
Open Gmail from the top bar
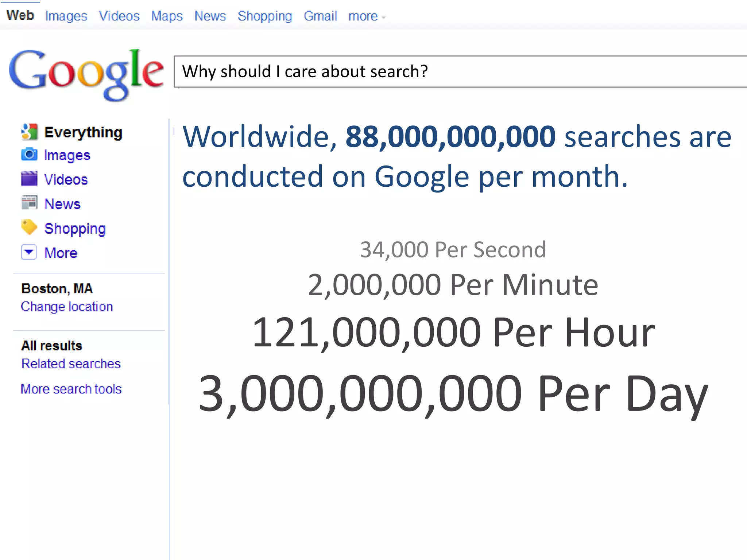pos(320,16)
